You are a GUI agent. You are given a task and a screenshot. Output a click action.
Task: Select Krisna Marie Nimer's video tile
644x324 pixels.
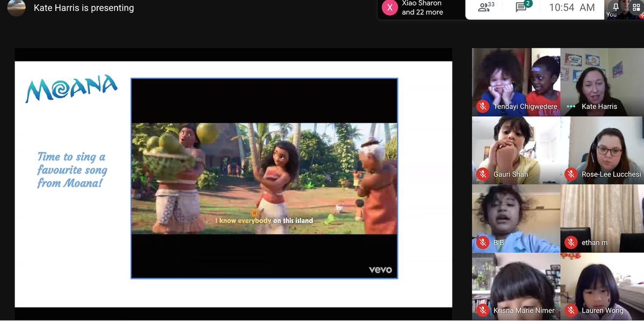(x=516, y=286)
